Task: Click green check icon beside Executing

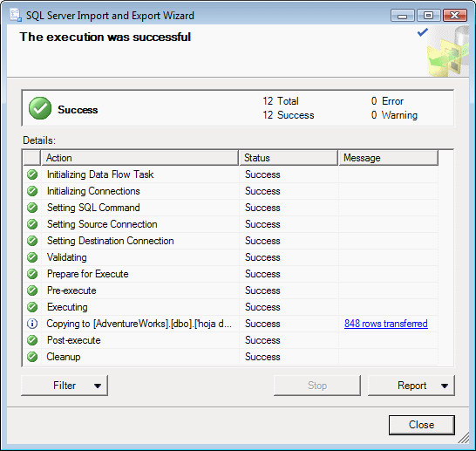Action: (32, 307)
